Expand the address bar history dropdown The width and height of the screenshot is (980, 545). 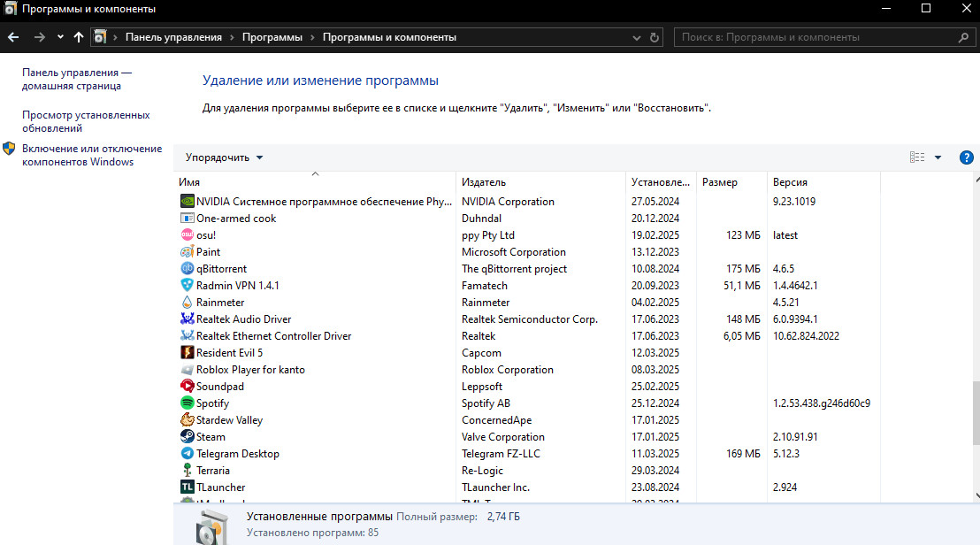(636, 37)
